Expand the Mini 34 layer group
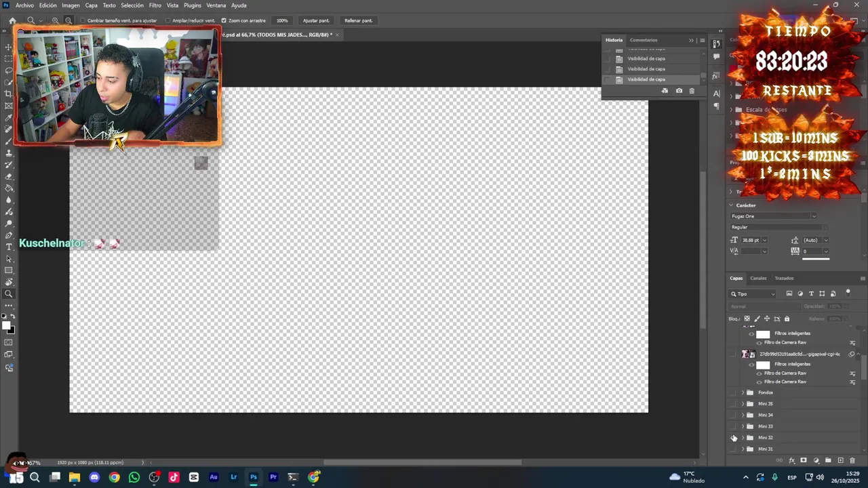The height and width of the screenshot is (488, 868). click(x=743, y=415)
